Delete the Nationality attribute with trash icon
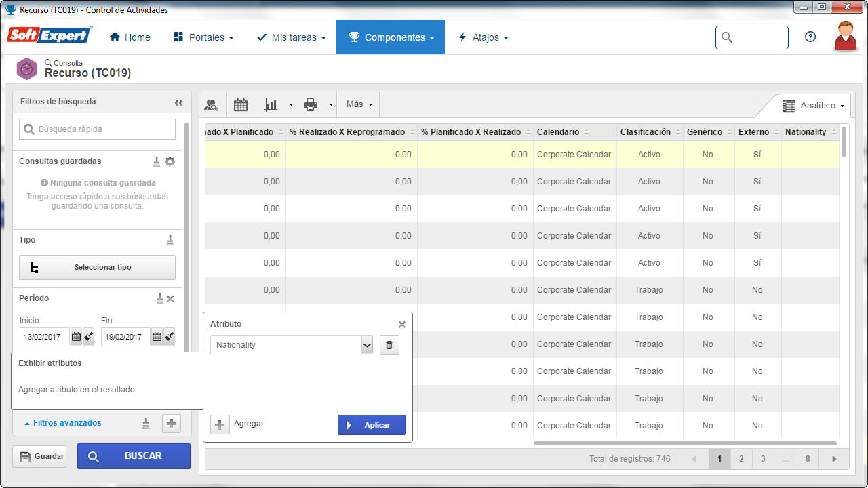Viewport: 868px width, 488px height. [389, 345]
